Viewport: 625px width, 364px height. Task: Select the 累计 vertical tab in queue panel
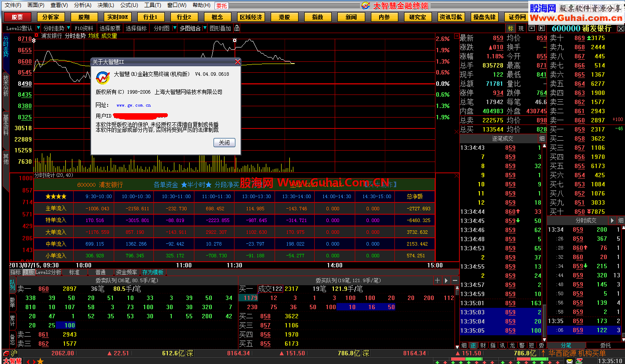click(13, 320)
